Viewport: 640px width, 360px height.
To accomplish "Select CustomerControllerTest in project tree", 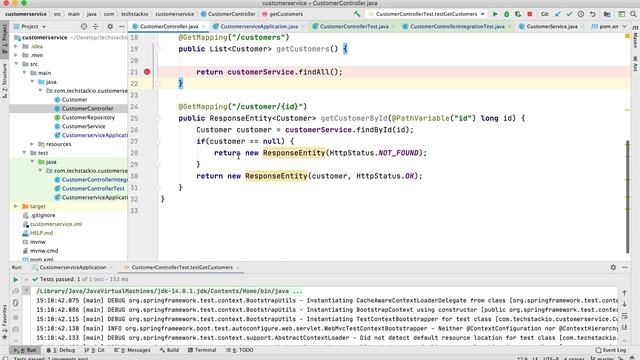I will 93,189.
